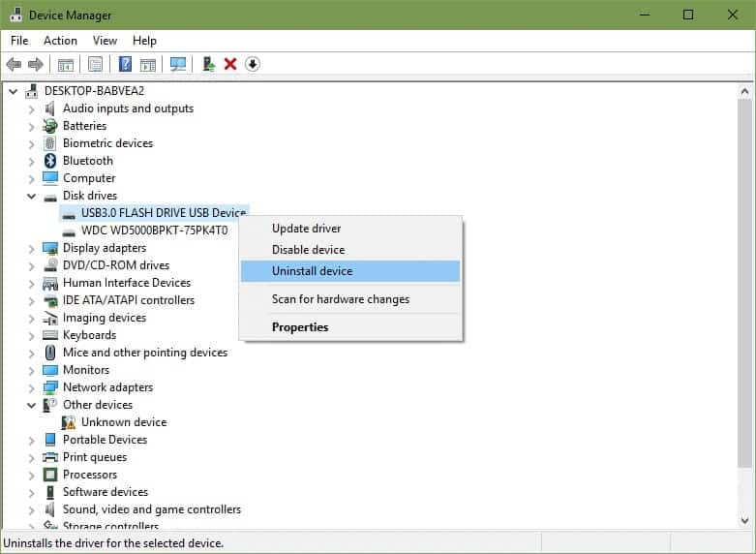Click the vertical scrollbar thumb
The width and height of the screenshot is (756, 554).
pos(744,283)
